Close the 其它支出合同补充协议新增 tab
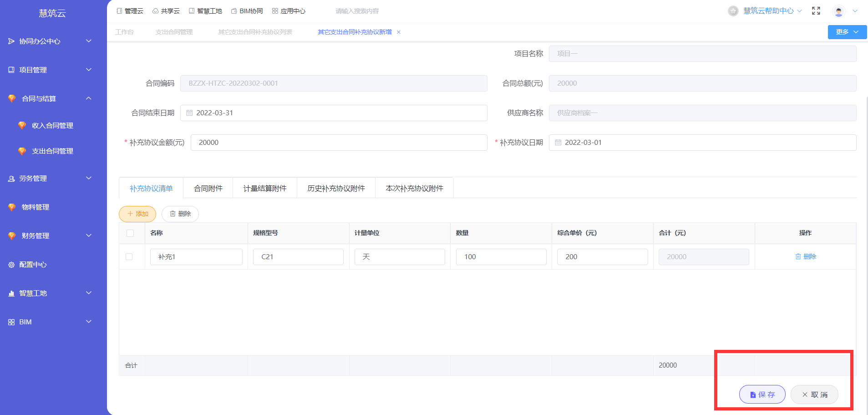Viewport: 868px width, 415px height. [399, 32]
